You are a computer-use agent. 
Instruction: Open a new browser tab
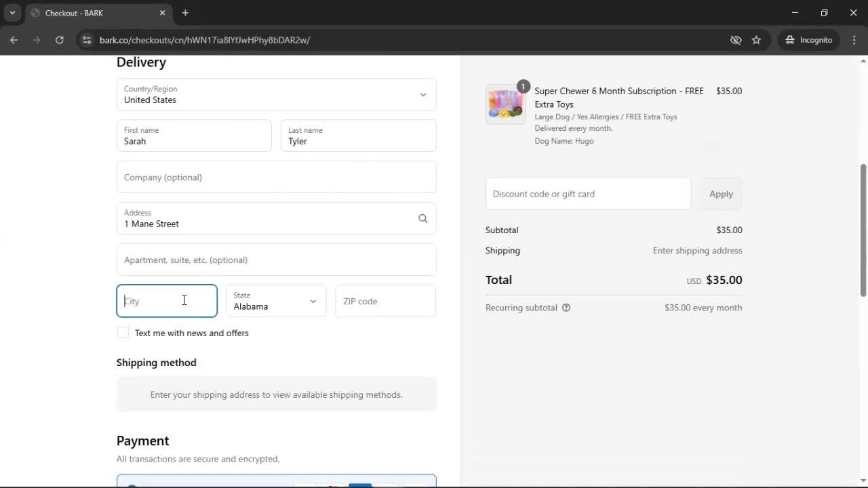pos(185,13)
